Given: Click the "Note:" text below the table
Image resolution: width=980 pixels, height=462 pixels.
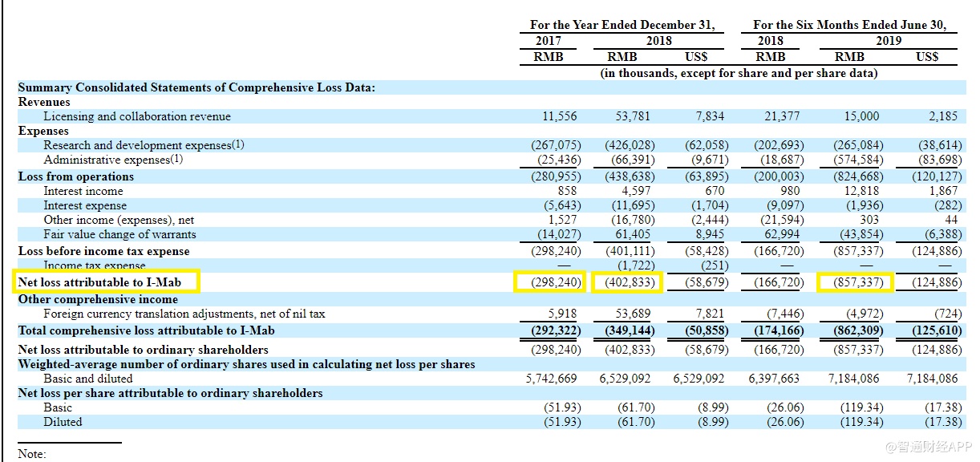Looking at the screenshot, I should pyautogui.click(x=32, y=454).
